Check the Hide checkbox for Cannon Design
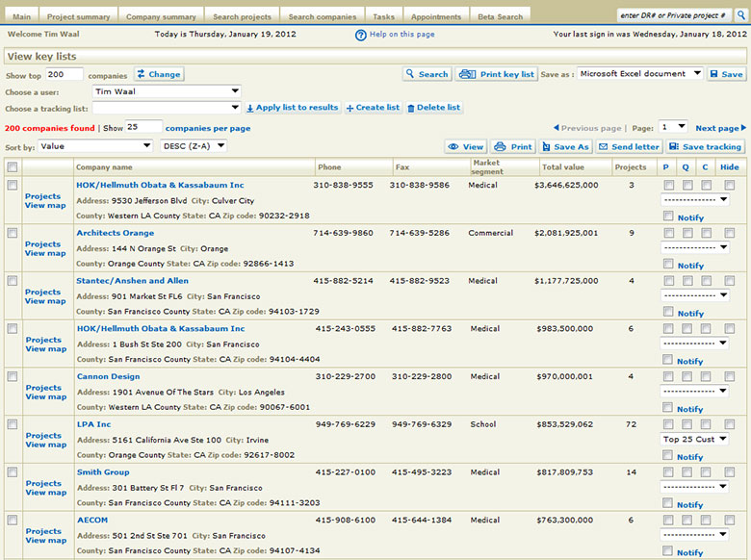Viewport: 751px width, 560px height. [x=730, y=376]
